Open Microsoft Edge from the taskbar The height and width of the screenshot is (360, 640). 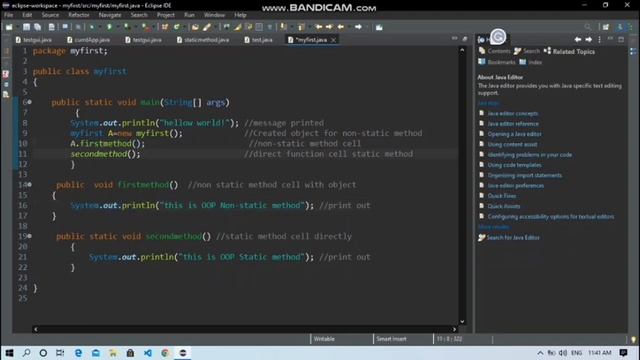tap(78, 353)
